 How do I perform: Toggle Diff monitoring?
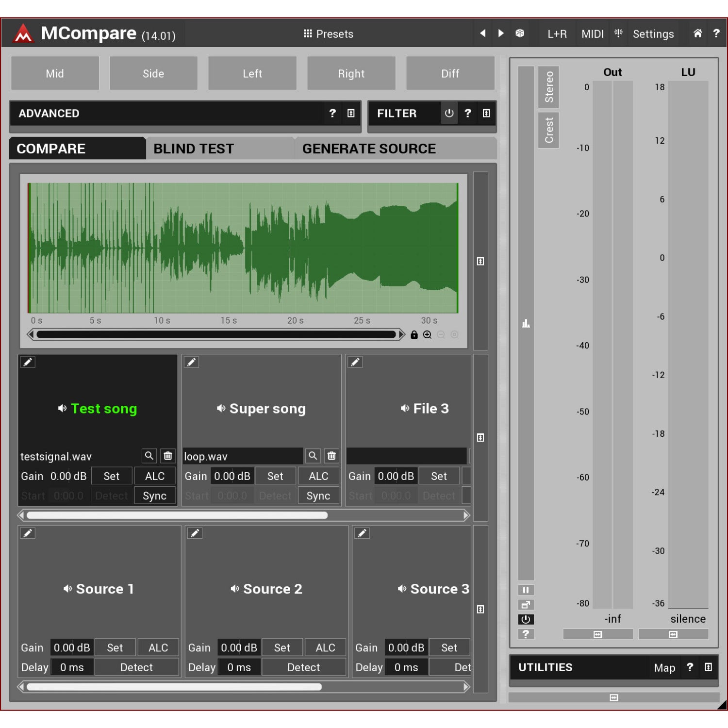[x=450, y=73]
